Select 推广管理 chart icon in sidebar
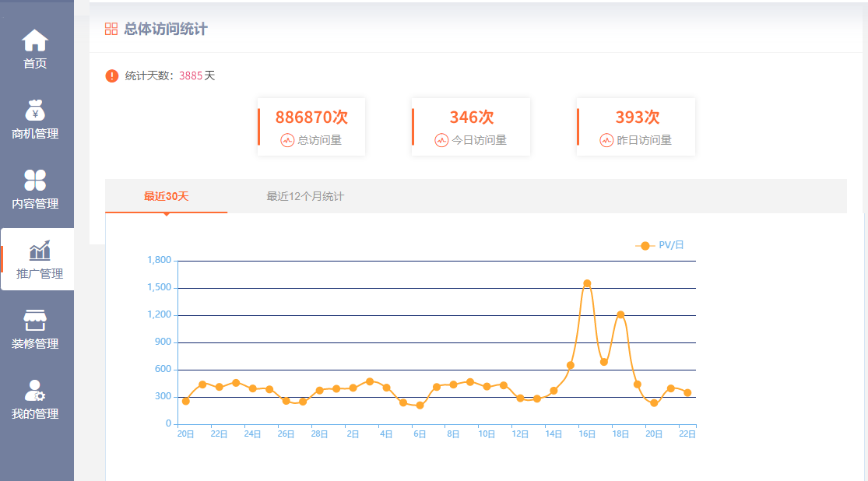The width and height of the screenshot is (868, 481). pos(39,251)
